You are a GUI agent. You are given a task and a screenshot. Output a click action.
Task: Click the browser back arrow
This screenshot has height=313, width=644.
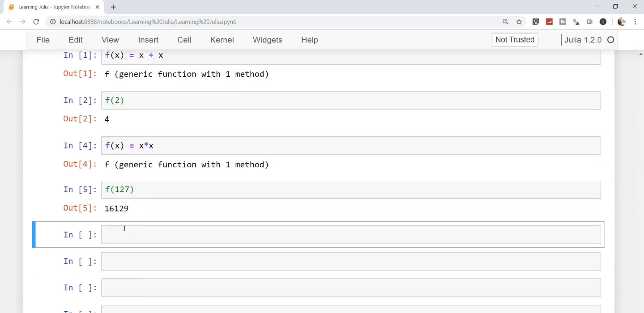(9, 21)
